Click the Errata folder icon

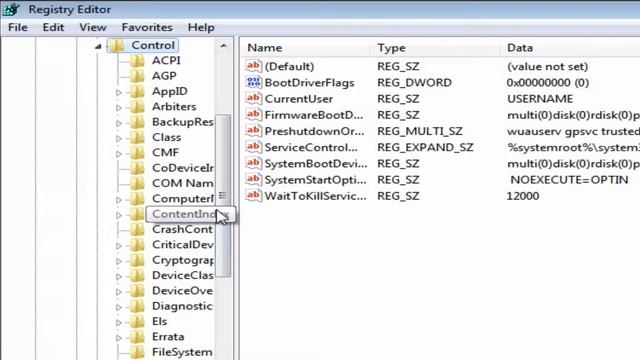point(138,337)
